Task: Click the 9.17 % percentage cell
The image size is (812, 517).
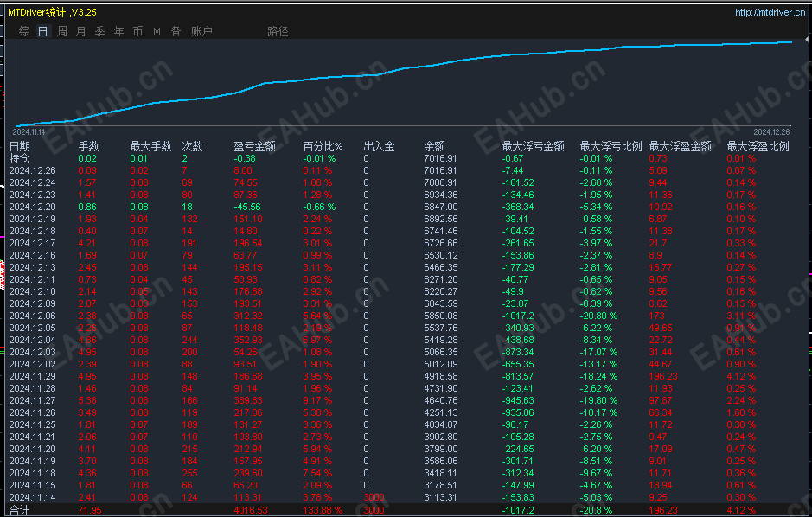Action: [317, 400]
